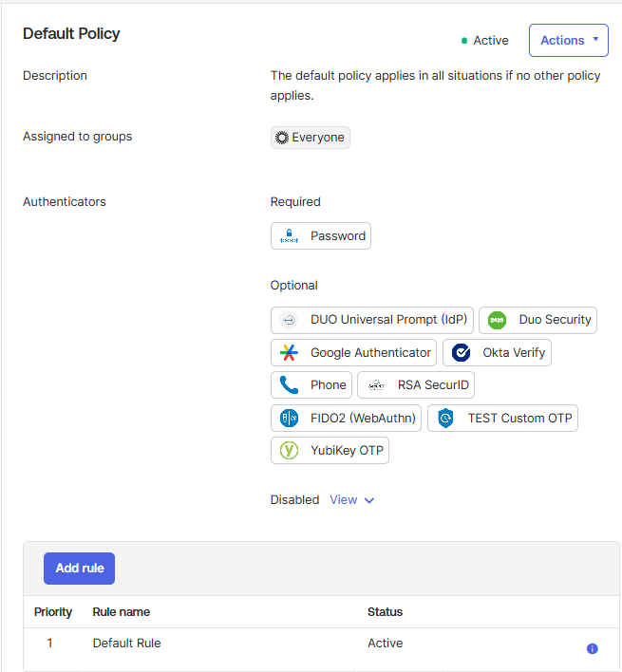Click the Priority column header
Image resolution: width=622 pixels, height=672 pixels.
53,612
